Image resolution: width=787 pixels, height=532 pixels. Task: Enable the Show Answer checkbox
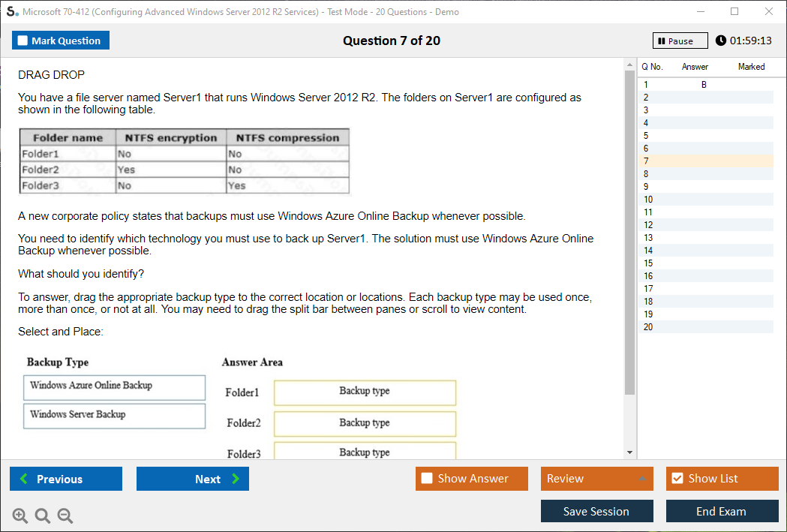427,479
